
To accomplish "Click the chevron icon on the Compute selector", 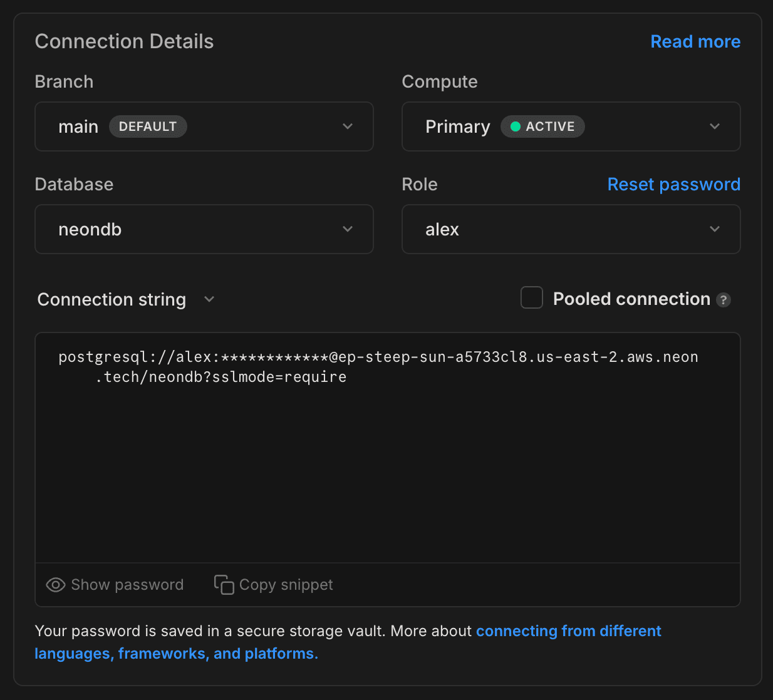I will [715, 126].
